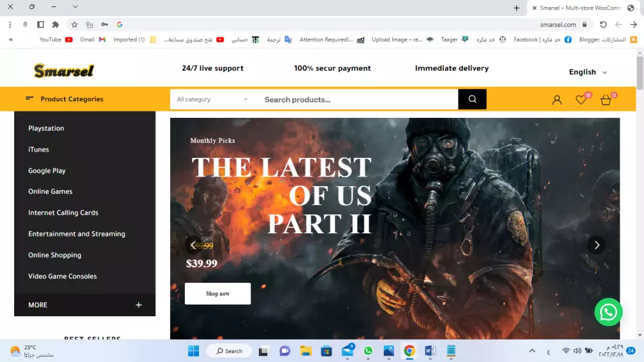Expand the tab search chevron in title bar
This screenshot has width=644, height=362.
(75, 7)
